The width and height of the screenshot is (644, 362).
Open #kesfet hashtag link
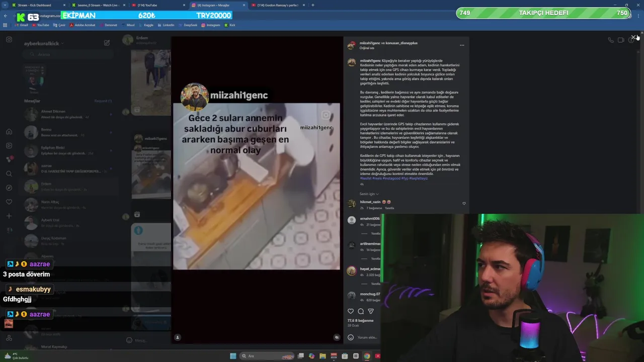click(365, 178)
